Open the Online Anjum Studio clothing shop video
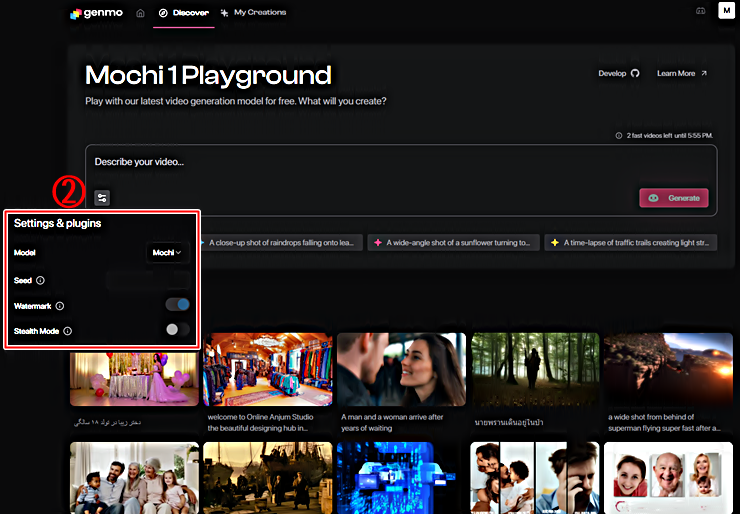Viewport: 740px width, 514px height. click(x=268, y=369)
